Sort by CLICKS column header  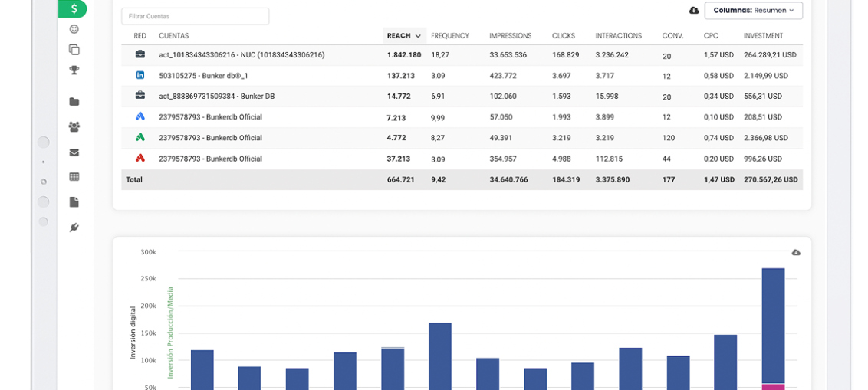click(x=564, y=35)
